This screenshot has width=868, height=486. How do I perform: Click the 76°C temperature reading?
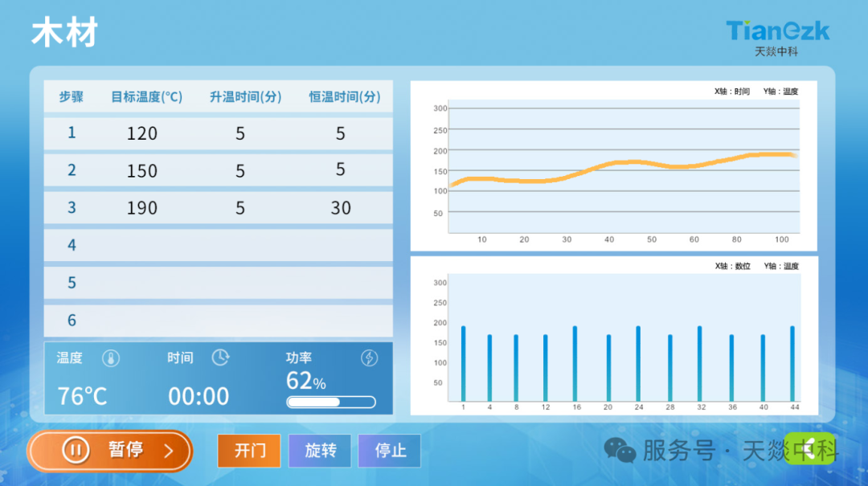82,396
